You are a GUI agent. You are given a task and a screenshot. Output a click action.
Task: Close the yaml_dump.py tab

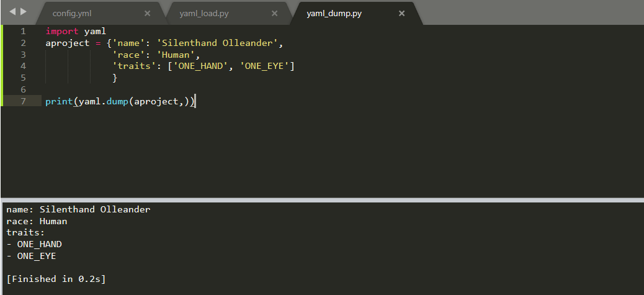click(401, 14)
